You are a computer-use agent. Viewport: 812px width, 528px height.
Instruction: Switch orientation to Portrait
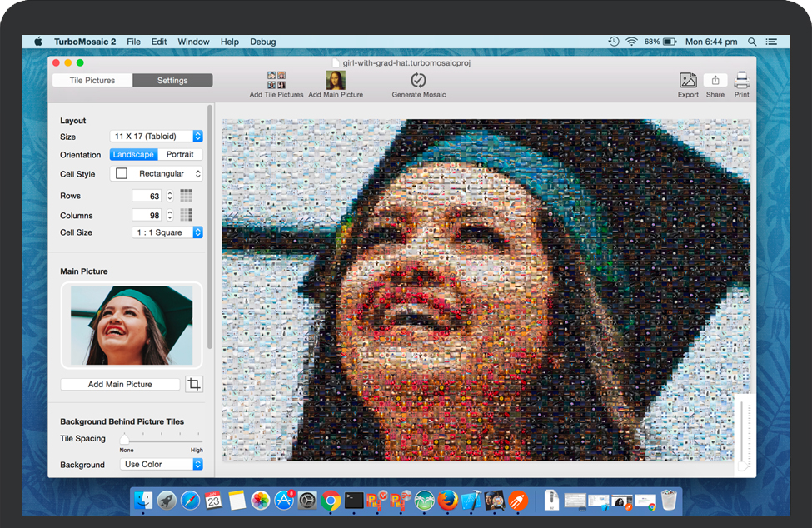[180, 155]
